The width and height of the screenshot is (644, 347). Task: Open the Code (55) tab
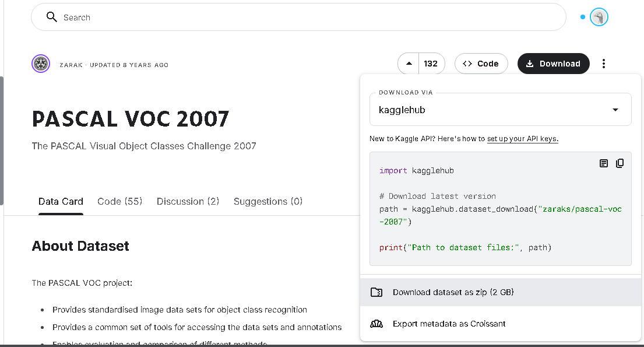point(119,201)
